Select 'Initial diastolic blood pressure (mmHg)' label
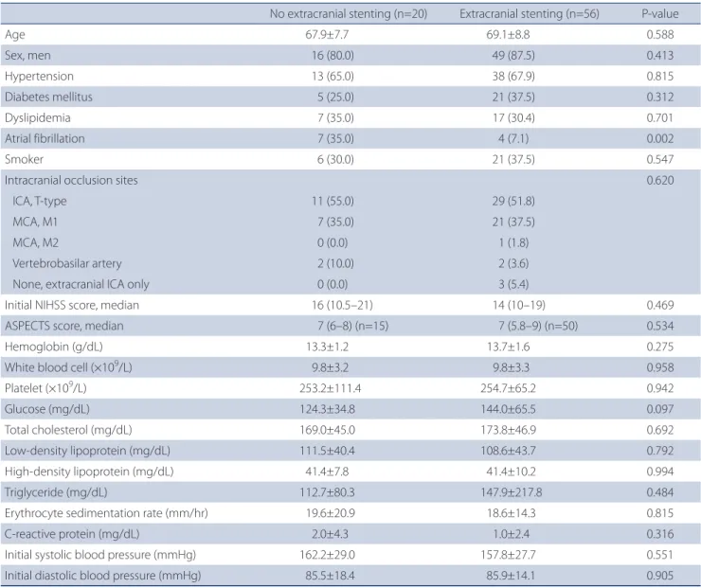701x588 pixels. pos(103,576)
